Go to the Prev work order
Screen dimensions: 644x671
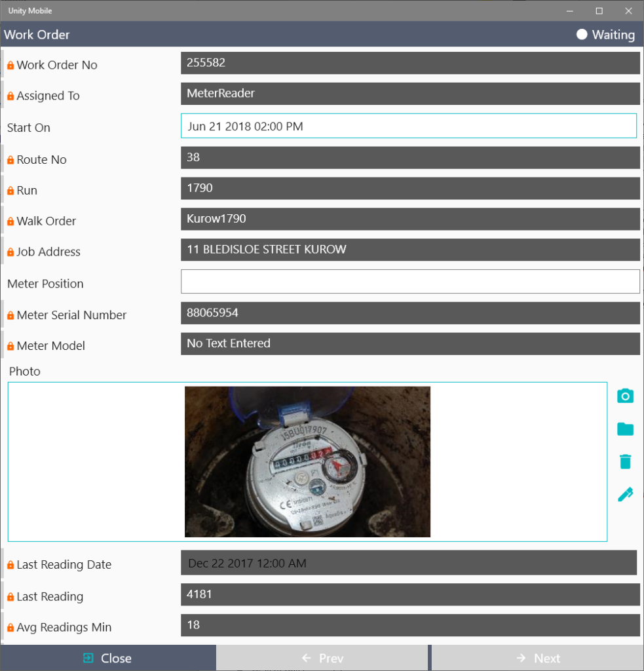[322, 658]
